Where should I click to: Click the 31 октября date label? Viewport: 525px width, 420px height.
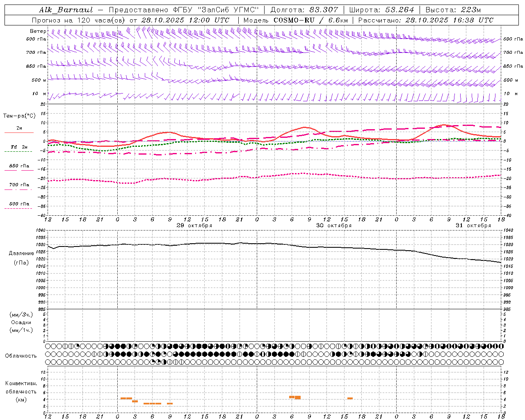(473, 225)
